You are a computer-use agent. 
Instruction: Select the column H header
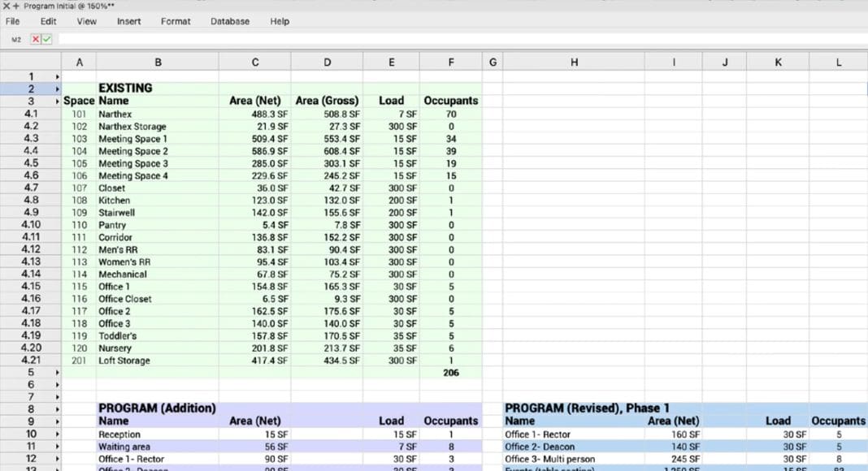pyautogui.click(x=574, y=62)
